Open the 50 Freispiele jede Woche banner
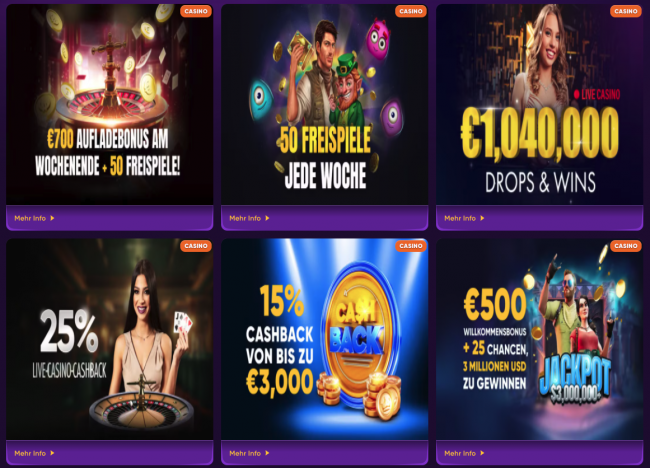The width and height of the screenshot is (650, 468). click(325, 104)
